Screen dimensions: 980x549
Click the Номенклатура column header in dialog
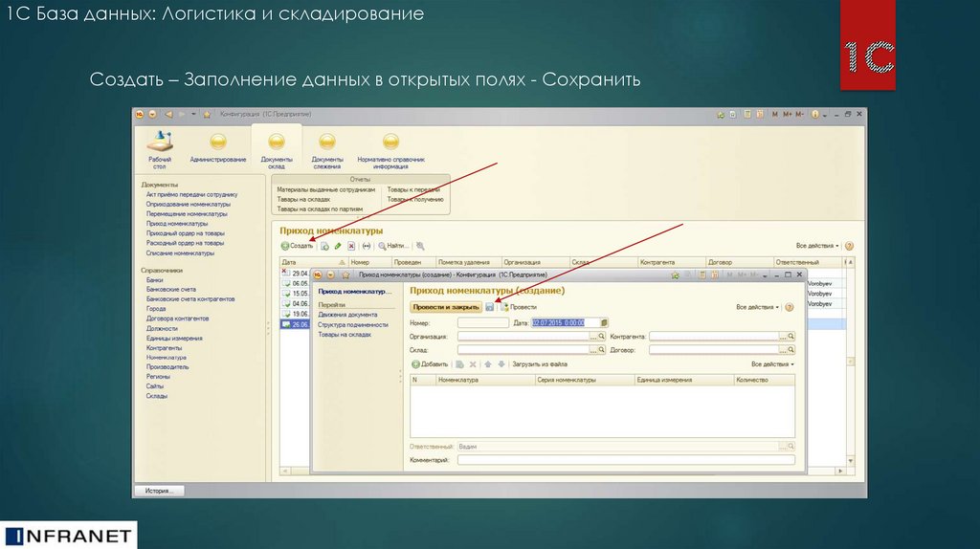point(485,380)
